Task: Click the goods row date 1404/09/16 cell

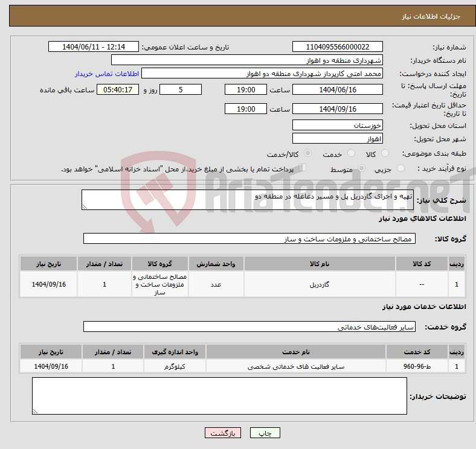Action: pyautogui.click(x=48, y=284)
